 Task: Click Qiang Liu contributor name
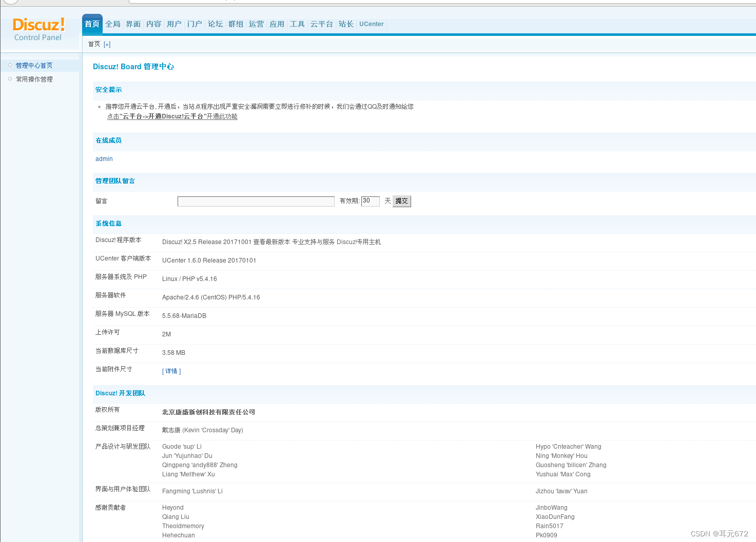point(176,517)
